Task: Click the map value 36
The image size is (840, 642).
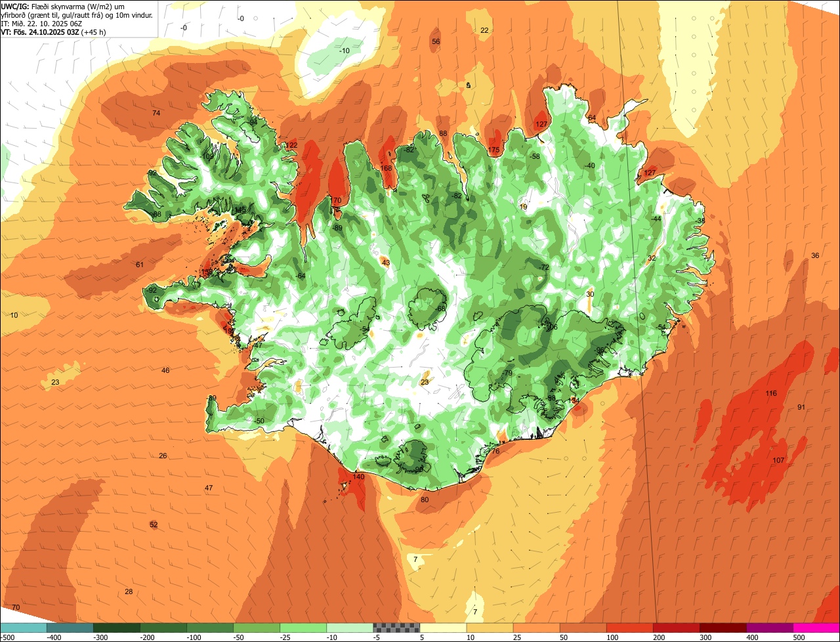Action: (x=815, y=255)
